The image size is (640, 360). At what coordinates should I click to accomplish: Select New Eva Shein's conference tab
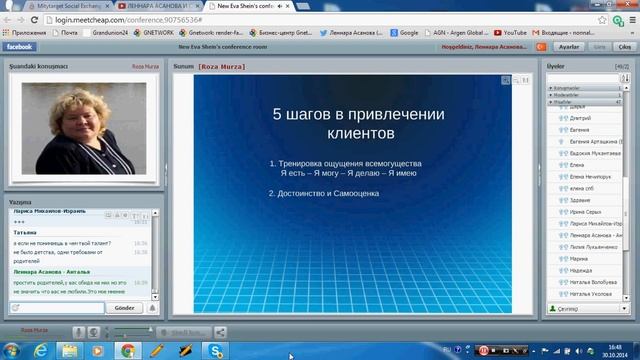coord(249,6)
